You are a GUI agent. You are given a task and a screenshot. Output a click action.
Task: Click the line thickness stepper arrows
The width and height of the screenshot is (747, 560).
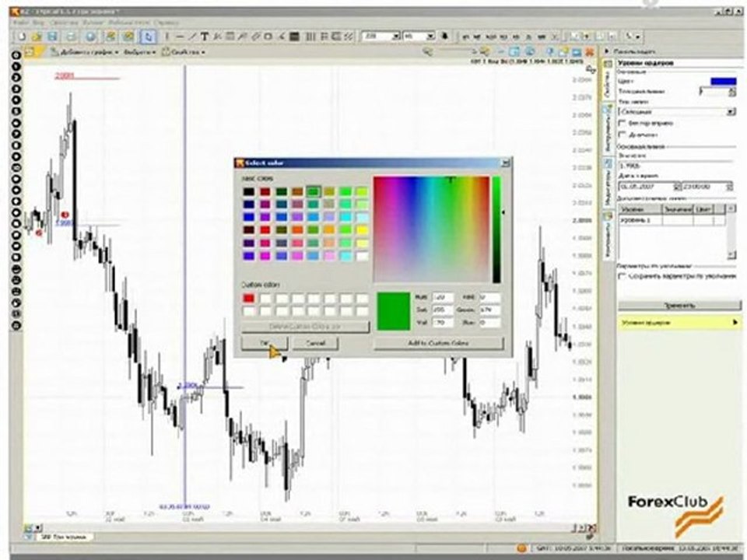click(732, 93)
